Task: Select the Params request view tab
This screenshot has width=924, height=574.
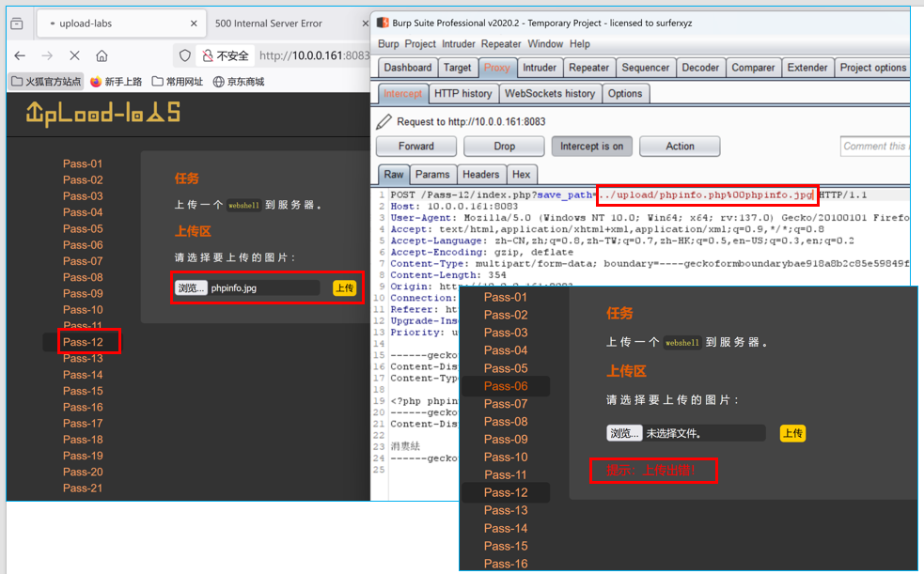Action: pos(432,175)
